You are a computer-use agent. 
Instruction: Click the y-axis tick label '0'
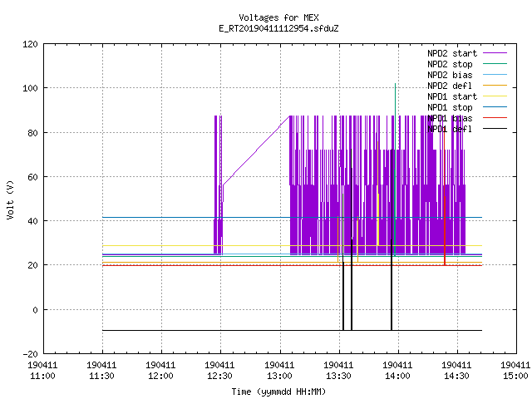coord(35,310)
